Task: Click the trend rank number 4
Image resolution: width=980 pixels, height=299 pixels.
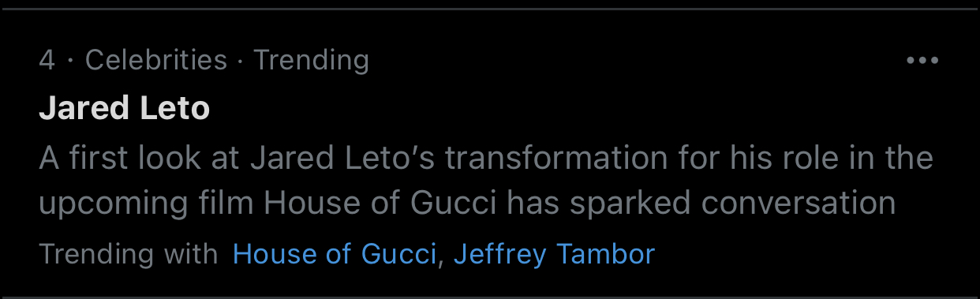Action: click(47, 60)
